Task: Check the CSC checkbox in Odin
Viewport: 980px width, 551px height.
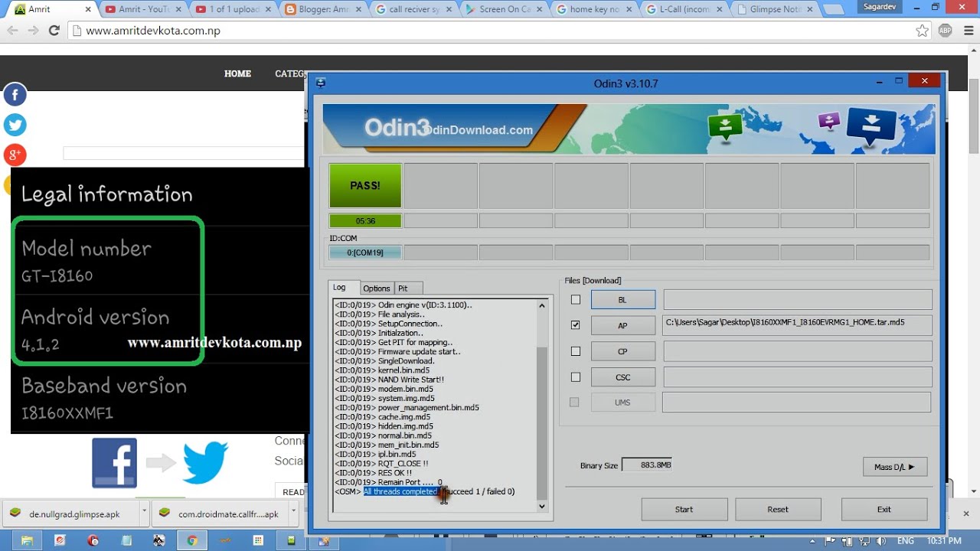Action: click(576, 377)
